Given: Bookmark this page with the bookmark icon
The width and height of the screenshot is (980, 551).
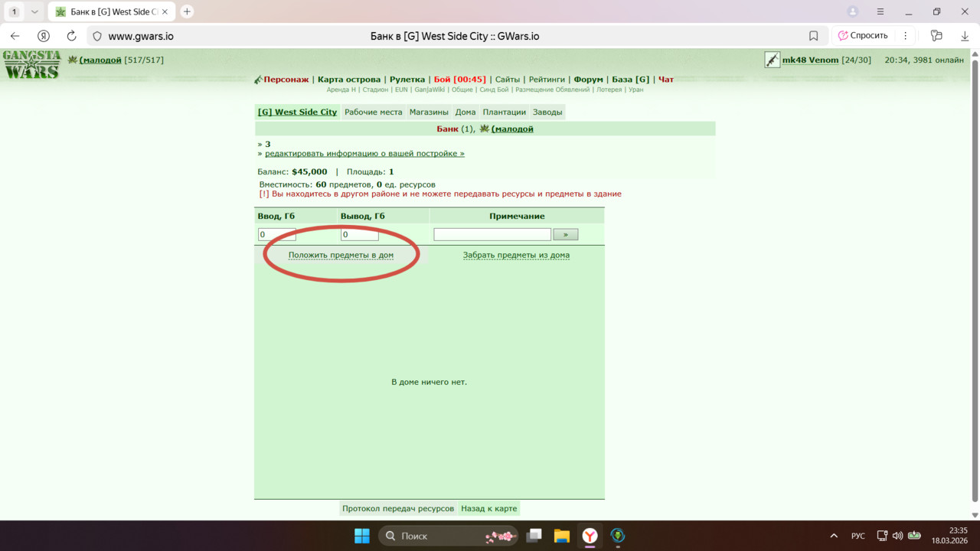Looking at the screenshot, I should (813, 36).
